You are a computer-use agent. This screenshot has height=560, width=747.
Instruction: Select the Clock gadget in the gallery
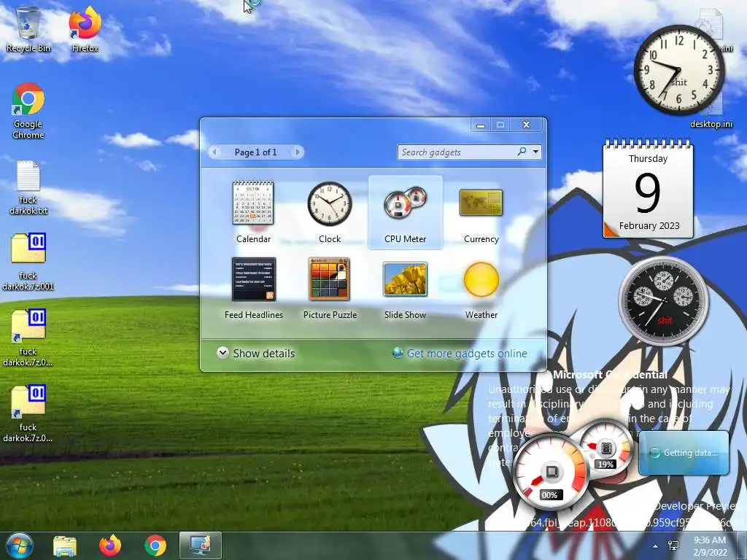pos(329,212)
